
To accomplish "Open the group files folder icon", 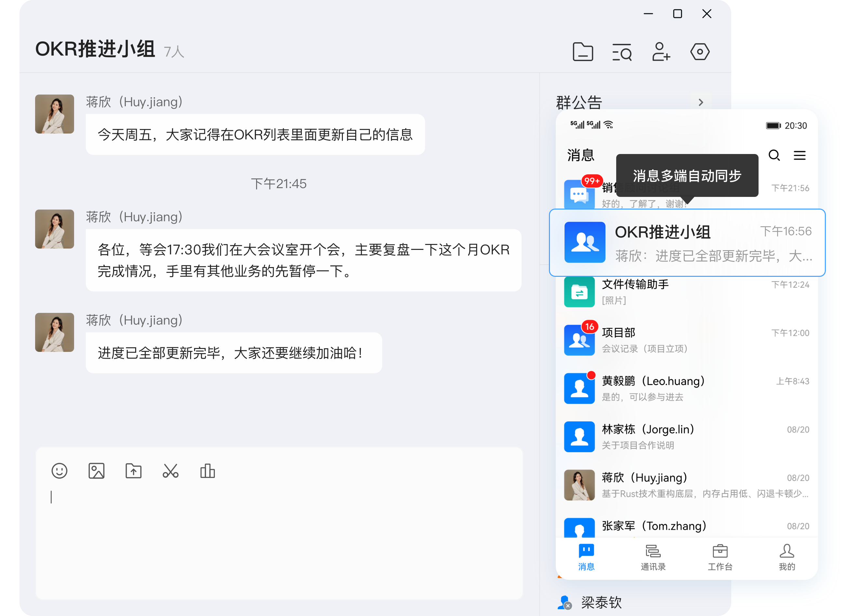I will [x=583, y=52].
